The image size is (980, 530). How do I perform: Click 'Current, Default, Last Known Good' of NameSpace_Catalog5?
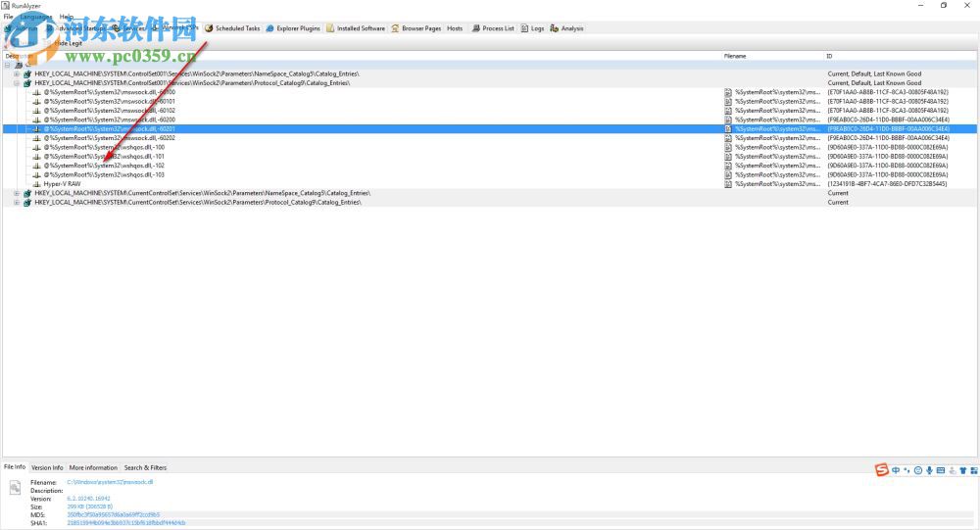coord(874,73)
